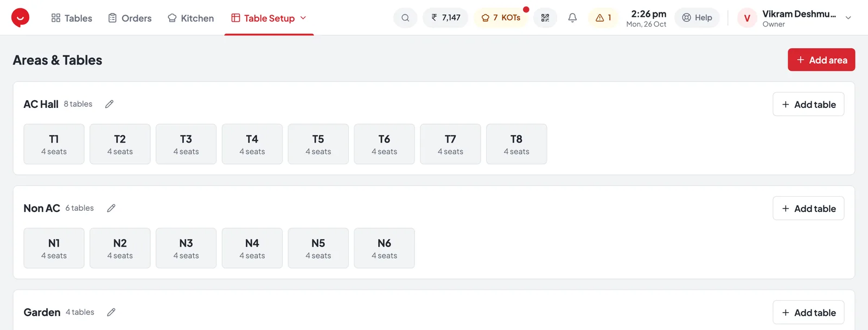The width and height of the screenshot is (868, 330).
Task: Choose table N3 card
Action: (x=186, y=248)
